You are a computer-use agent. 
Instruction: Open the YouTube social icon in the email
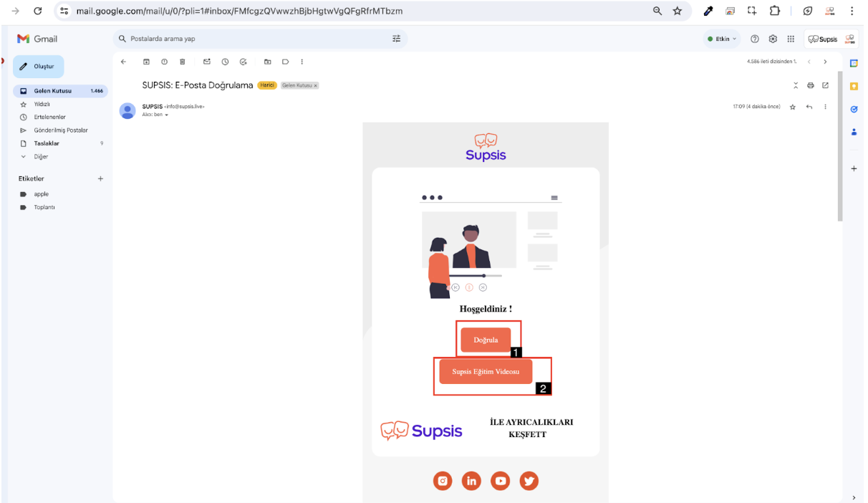click(500, 481)
